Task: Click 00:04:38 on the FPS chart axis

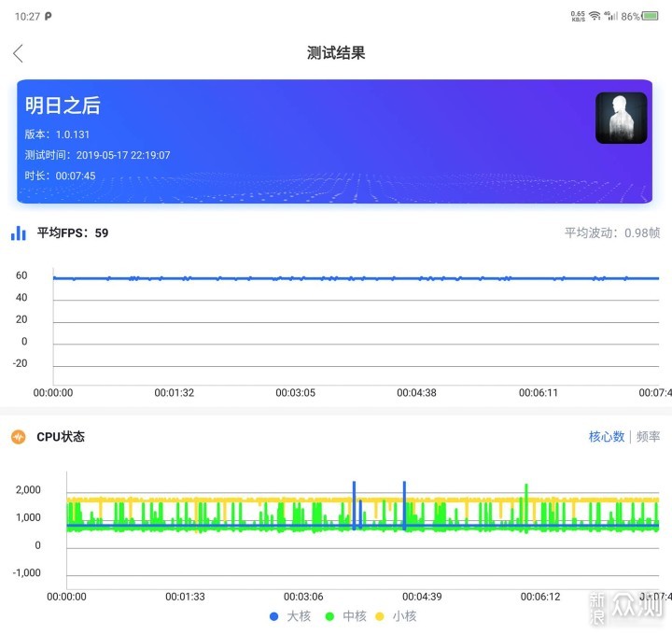Action: (x=416, y=393)
